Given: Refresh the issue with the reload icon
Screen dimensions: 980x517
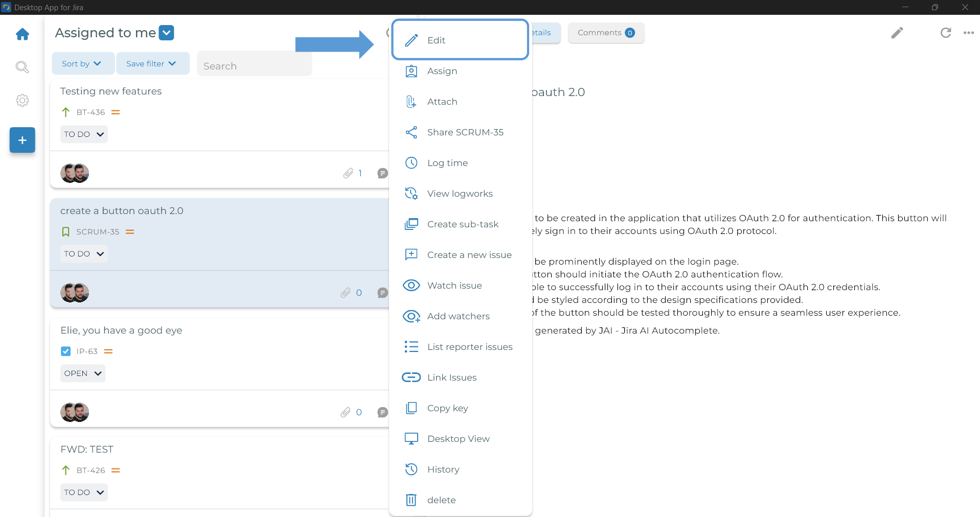Looking at the screenshot, I should coord(945,33).
